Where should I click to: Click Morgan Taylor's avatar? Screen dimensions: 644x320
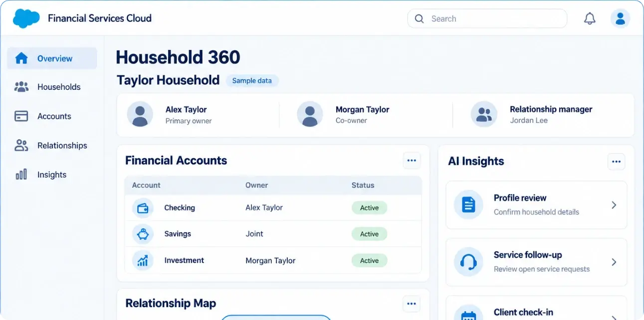310,114
